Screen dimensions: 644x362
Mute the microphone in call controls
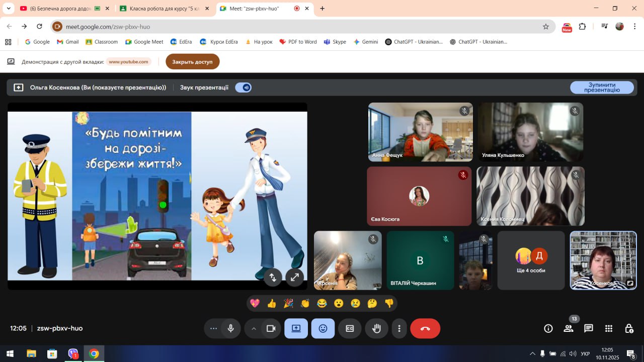[x=230, y=328]
